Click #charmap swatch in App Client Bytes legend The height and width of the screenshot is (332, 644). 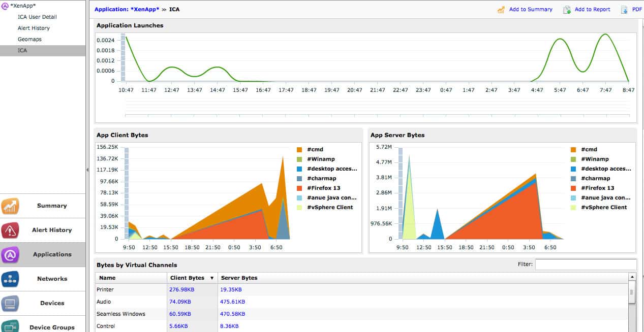(299, 178)
